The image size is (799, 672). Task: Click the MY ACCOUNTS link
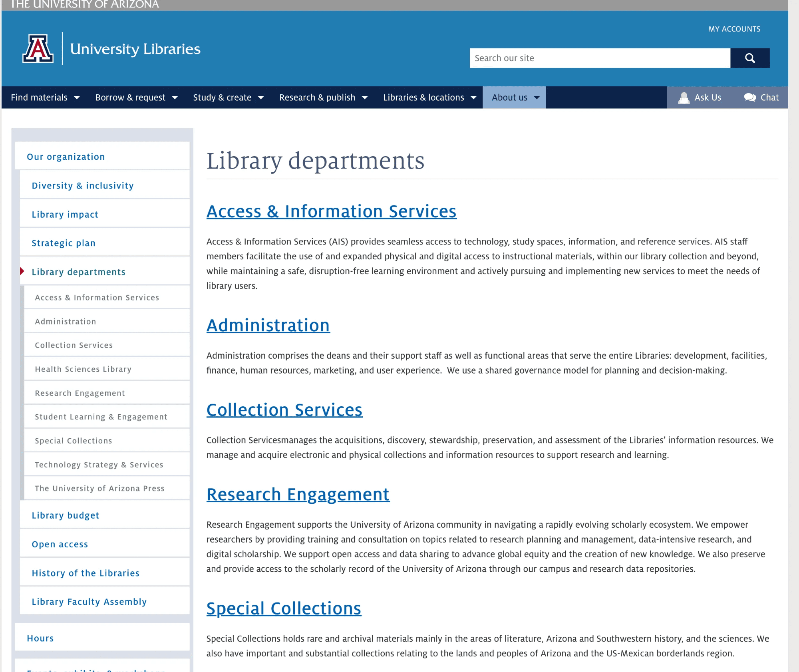click(734, 29)
